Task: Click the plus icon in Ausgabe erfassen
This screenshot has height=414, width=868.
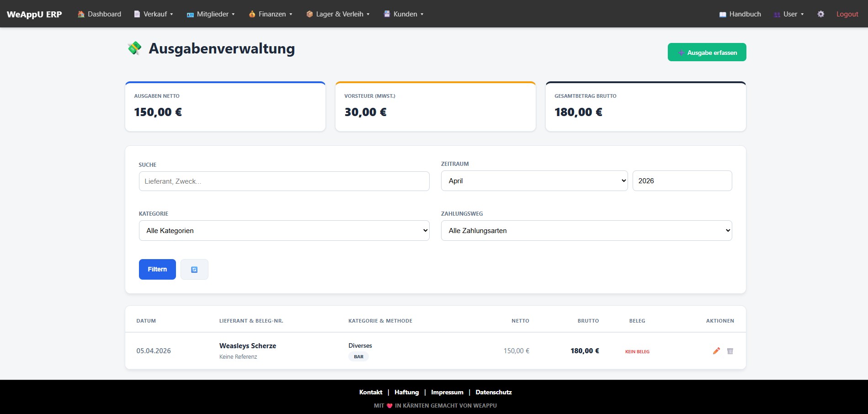Action: coord(681,53)
